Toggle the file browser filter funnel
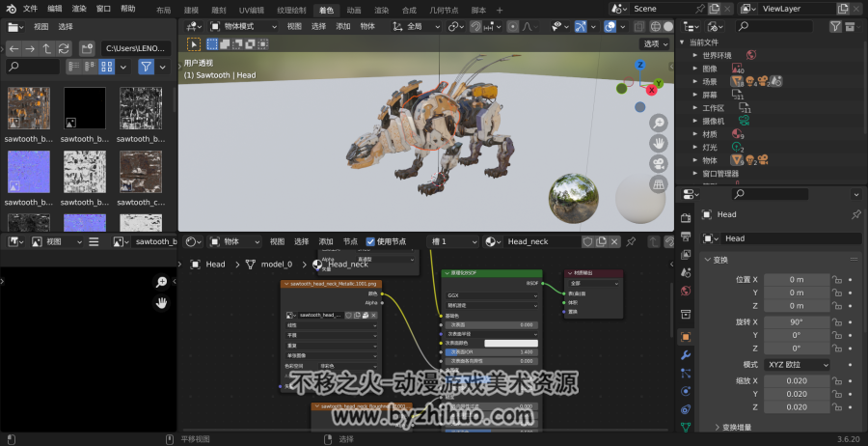The image size is (868, 446). (146, 67)
